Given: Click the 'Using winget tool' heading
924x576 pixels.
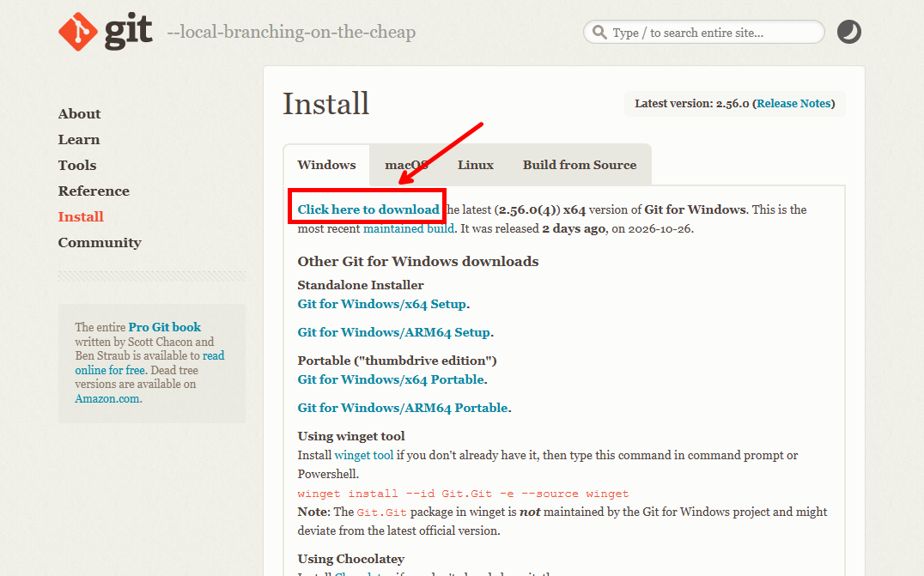Looking at the screenshot, I should click(x=351, y=436).
